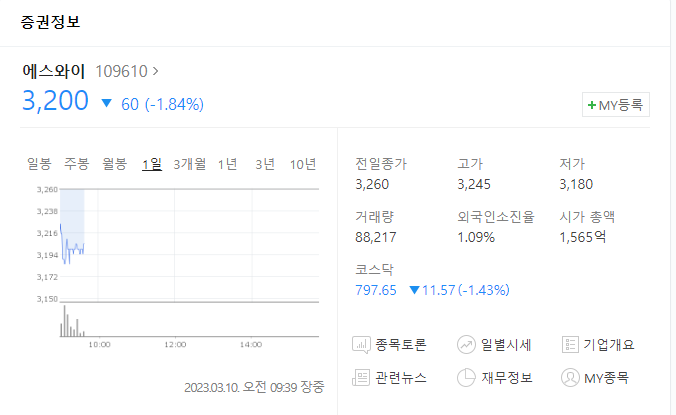Click the 증권정보 section heading
This screenshot has width=676, height=415.
pyautogui.click(x=50, y=22)
